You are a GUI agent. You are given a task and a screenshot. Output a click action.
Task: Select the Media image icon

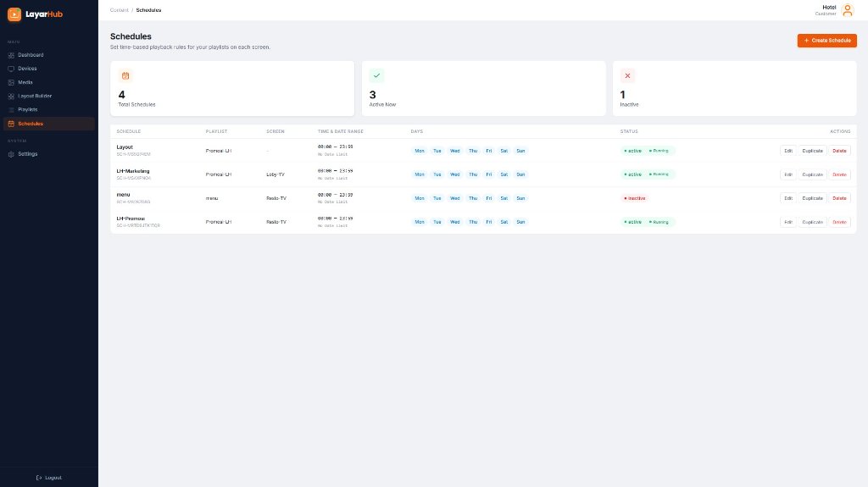[x=11, y=82]
